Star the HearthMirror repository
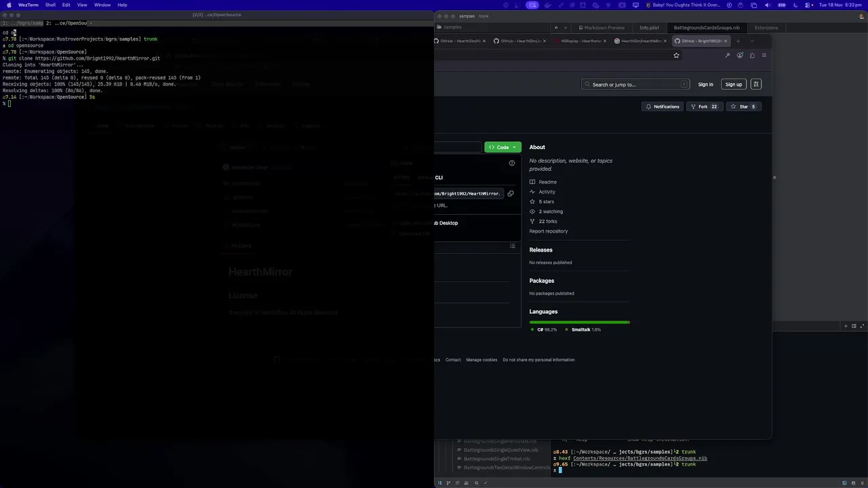868x488 pixels. click(x=743, y=106)
